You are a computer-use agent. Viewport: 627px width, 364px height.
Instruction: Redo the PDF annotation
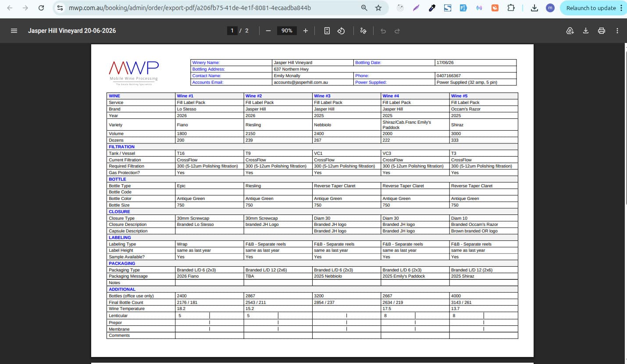(397, 31)
